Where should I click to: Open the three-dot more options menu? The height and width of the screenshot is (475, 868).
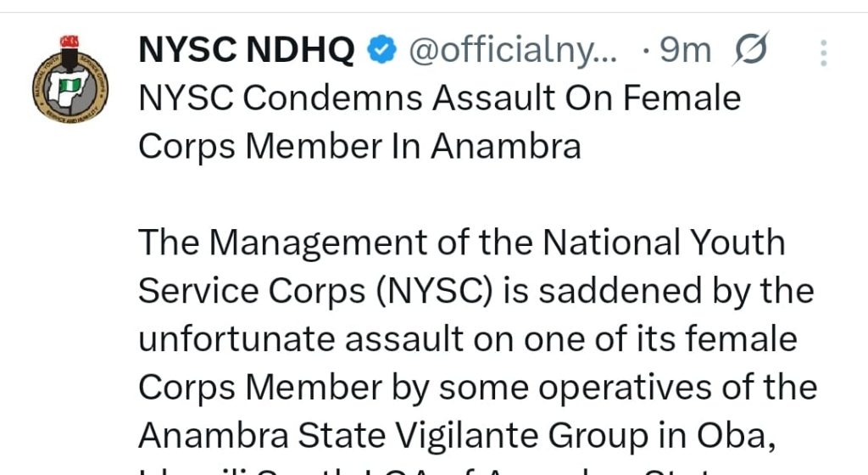824,53
